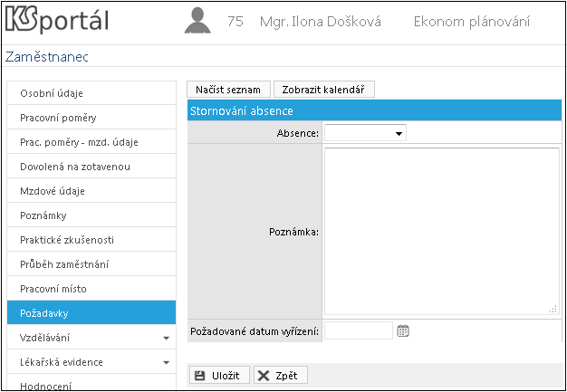Click the Požadované datum vyřízení field
This screenshot has width=567, height=392.
pyautogui.click(x=359, y=330)
